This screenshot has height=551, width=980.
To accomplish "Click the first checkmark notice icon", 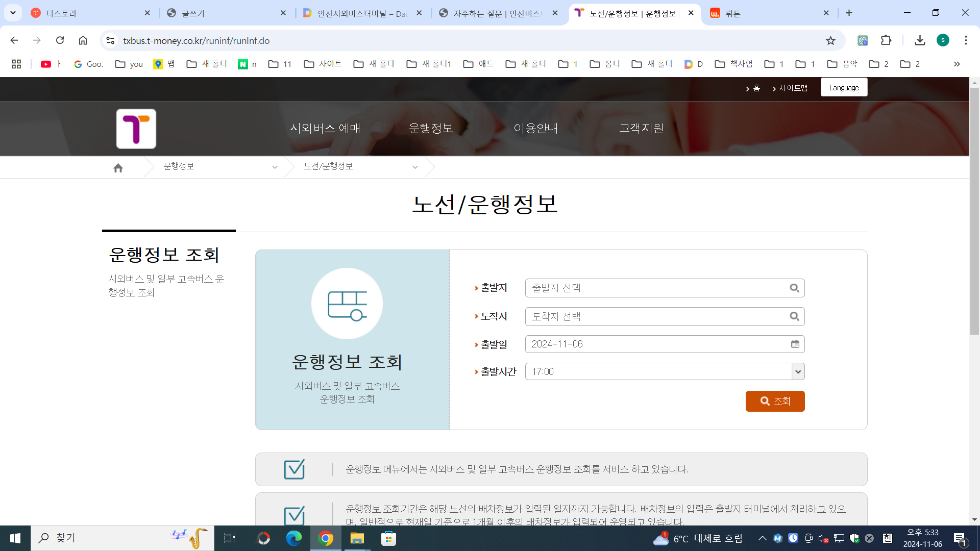I will pos(294,469).
